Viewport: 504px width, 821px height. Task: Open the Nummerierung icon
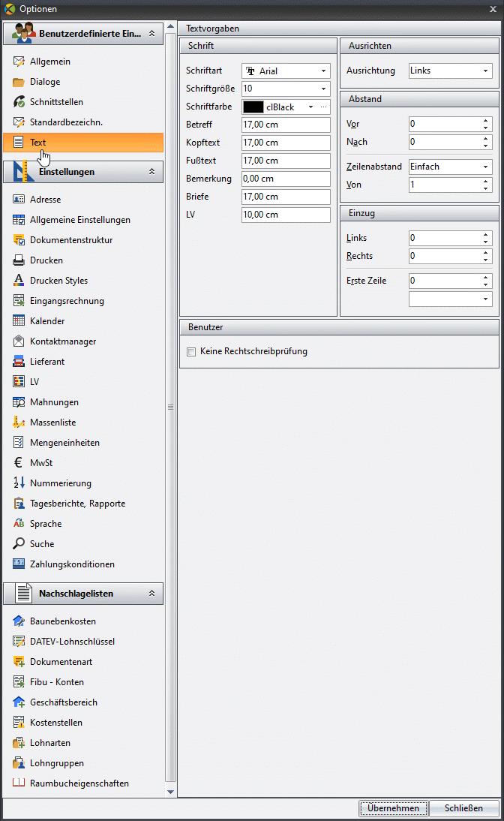(19, 483)
